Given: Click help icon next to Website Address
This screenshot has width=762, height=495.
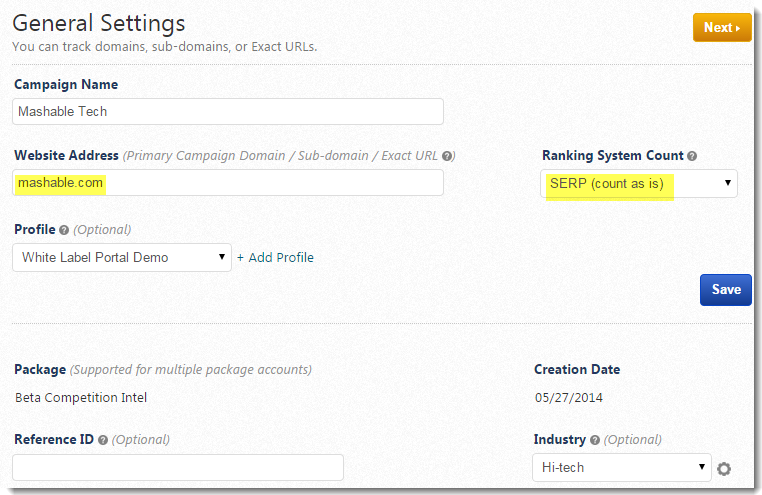Looking at the screenshot, I should (x=448, y=156).
